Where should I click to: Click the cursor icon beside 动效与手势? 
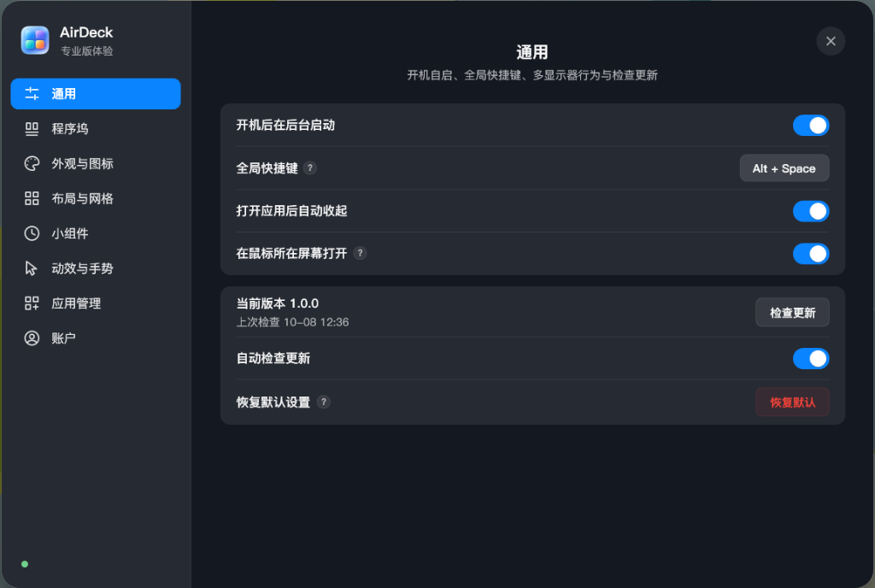pyautogui.click(x=32, y=268)
